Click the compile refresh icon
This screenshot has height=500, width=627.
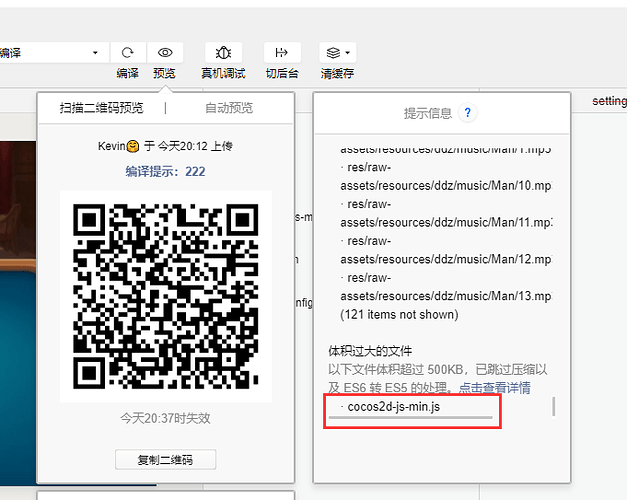pyautogui.click(x=128, y=52)
